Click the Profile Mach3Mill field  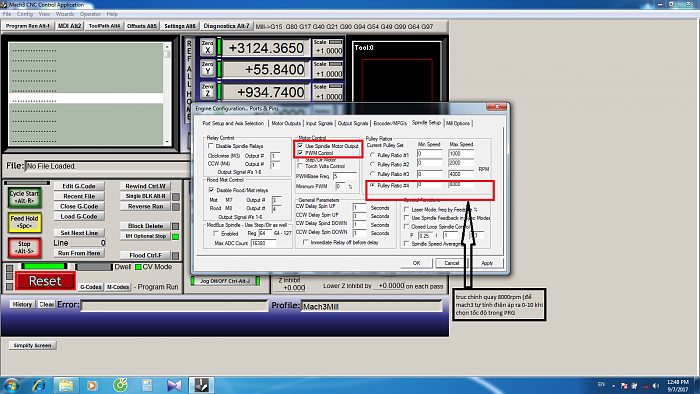point(371,306)
